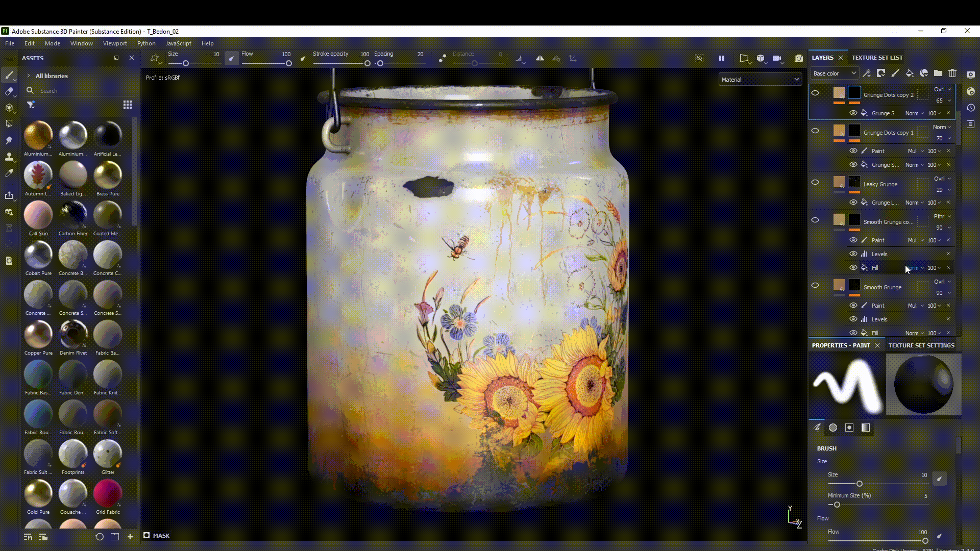Delete layer with trash icon
Screen dimensions: 980x551
click(x=952, y=73)
